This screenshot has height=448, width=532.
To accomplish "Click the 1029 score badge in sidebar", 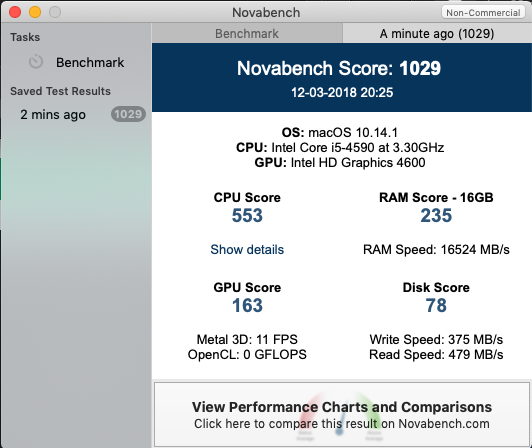I will click(128, 114).
